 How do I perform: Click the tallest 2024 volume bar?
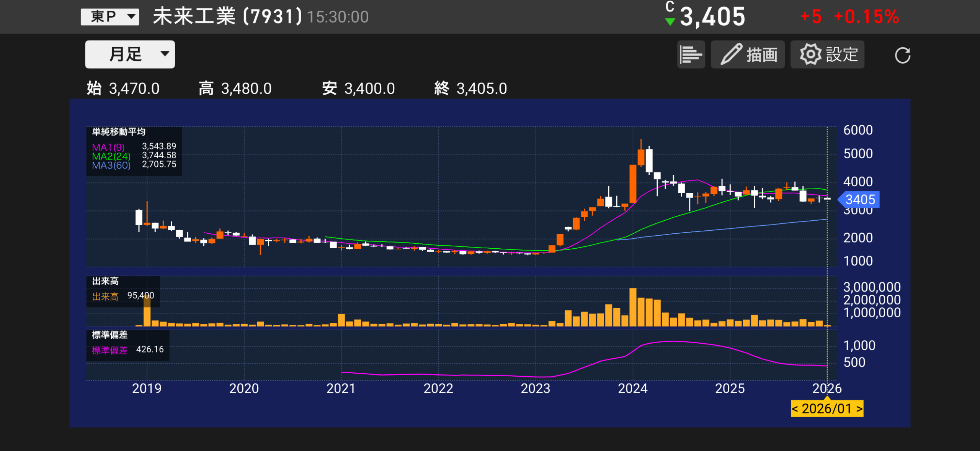click(633, 307)
